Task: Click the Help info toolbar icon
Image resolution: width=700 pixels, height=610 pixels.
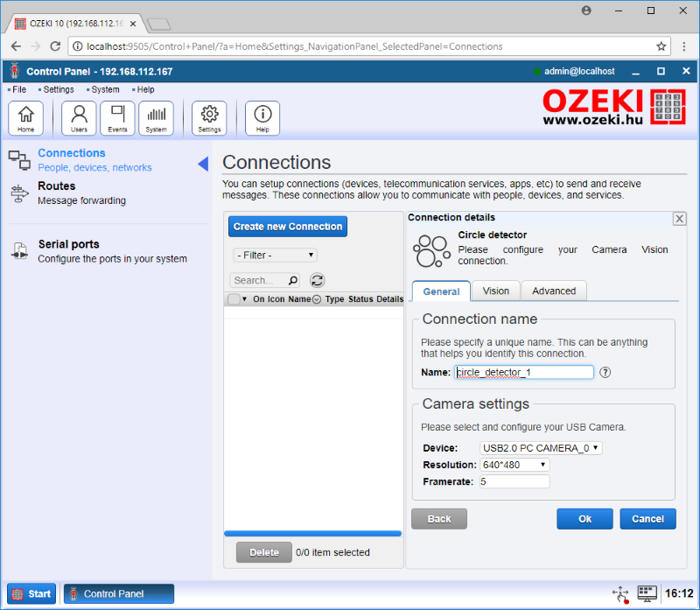Action: [262, 118]
